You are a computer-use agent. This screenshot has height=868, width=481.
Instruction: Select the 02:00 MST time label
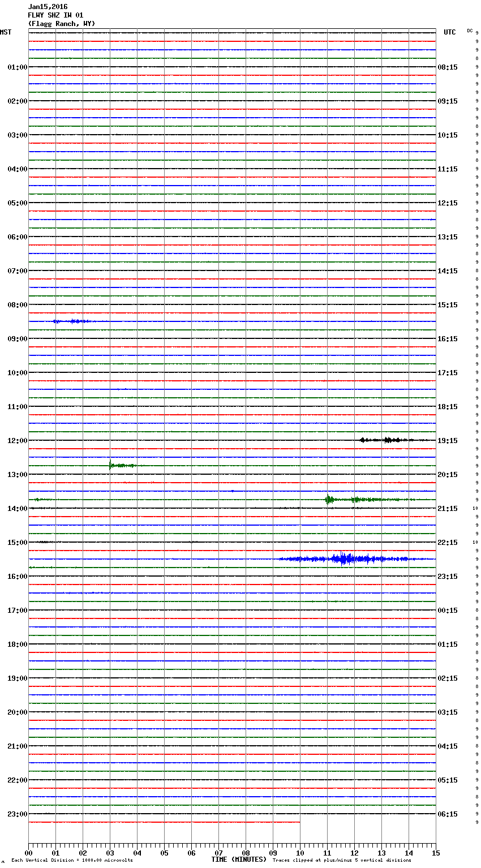(x=17, y=101)
